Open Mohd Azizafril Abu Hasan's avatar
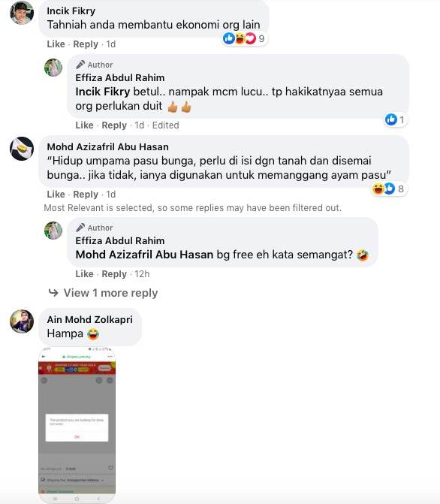 tap(22, 149)
